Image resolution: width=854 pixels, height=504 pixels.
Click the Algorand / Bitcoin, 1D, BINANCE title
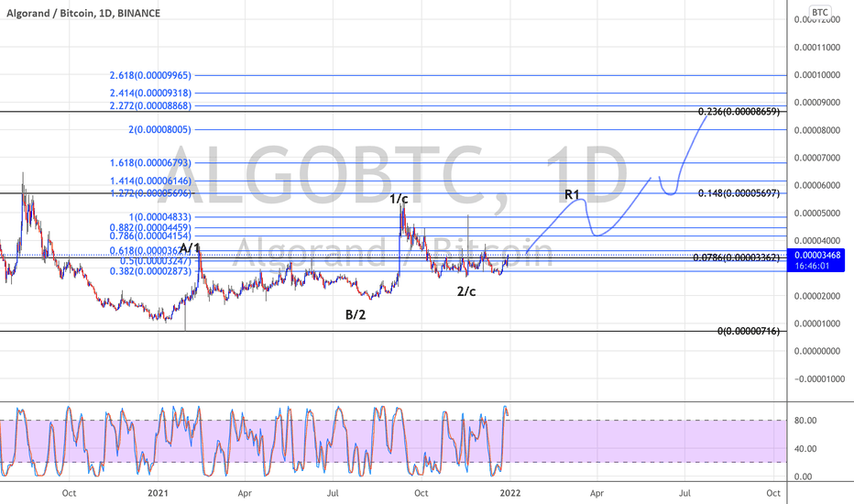coord(83,13)
